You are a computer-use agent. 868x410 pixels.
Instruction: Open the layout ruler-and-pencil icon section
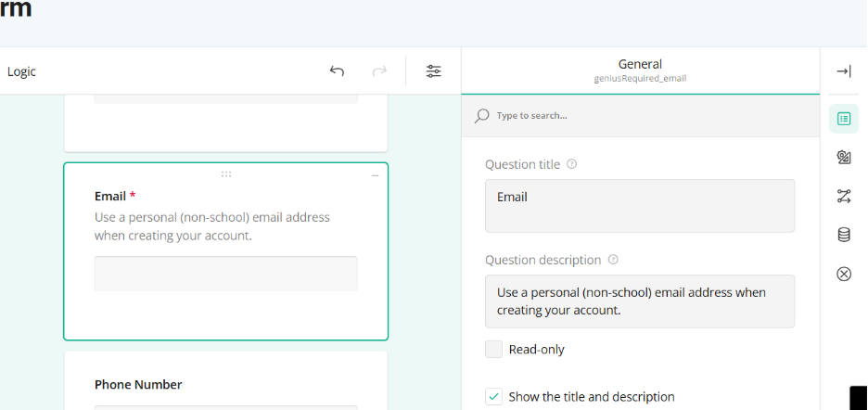(844, 158)
